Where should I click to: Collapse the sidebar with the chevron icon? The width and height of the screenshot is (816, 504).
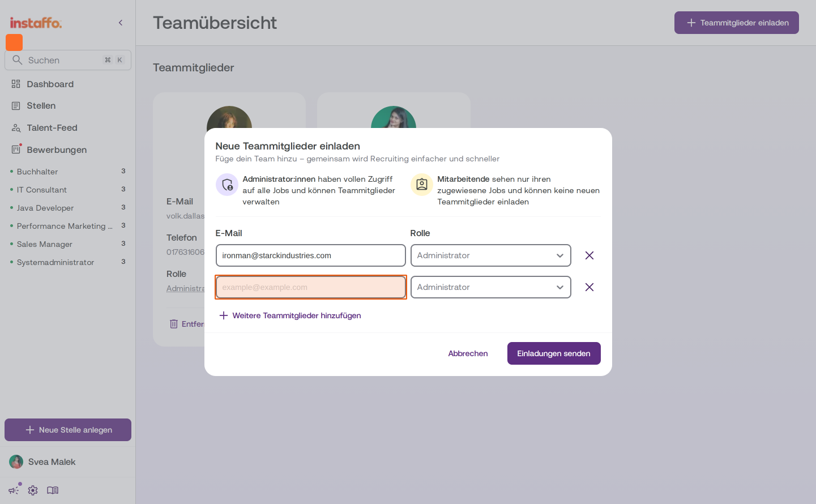coord(121,23)
